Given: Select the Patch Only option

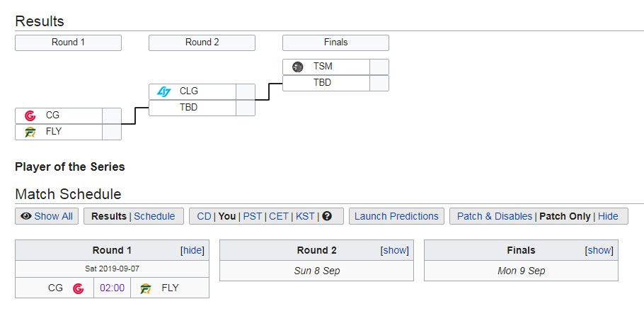Looking at the screenshot, I should coord(565,216).
